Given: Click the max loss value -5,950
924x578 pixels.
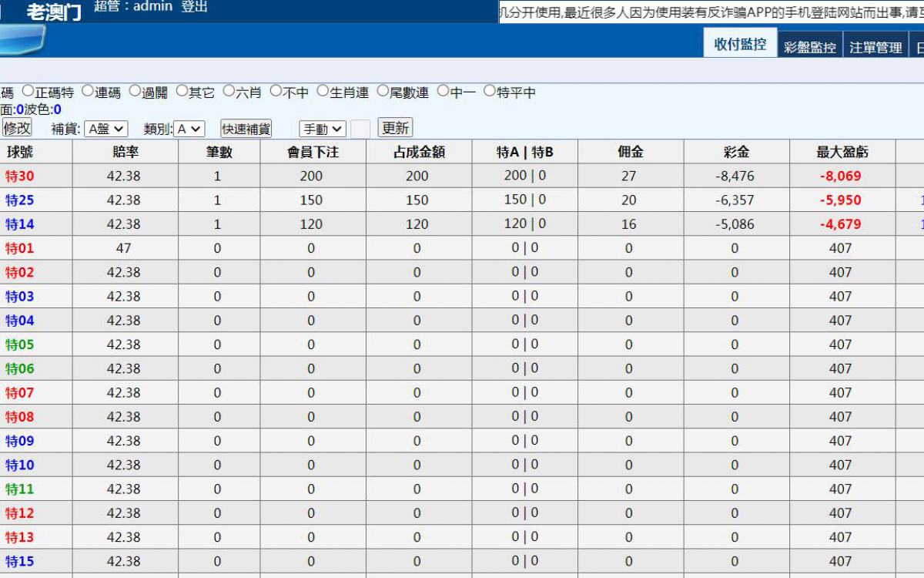Looking at the screenshot, I should pos(841,200).
